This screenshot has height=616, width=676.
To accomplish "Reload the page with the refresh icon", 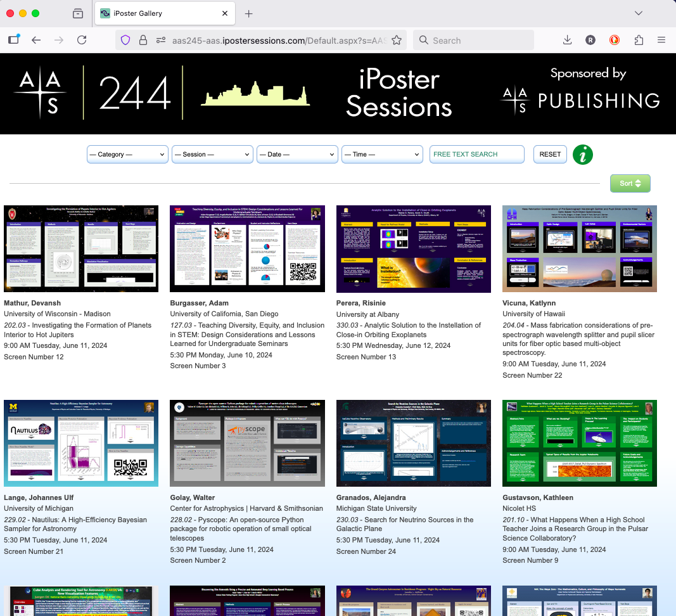I will (x=82, y=40).
